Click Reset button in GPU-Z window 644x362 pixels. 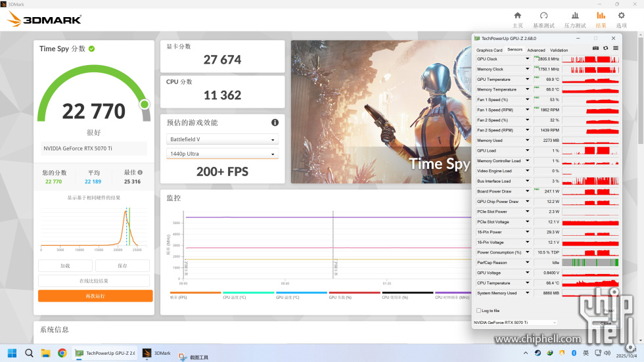609,311
